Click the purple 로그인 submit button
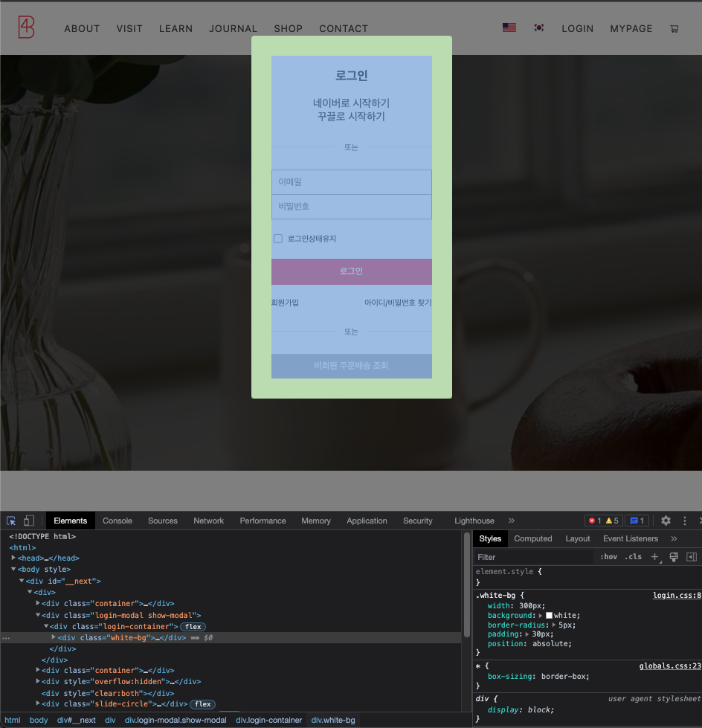Screen dimensions: 702x728 (352, 271)
